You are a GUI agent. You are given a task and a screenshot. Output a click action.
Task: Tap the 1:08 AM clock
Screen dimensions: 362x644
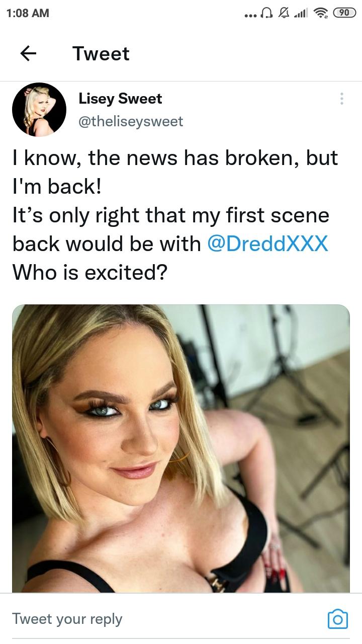(29, 13)
